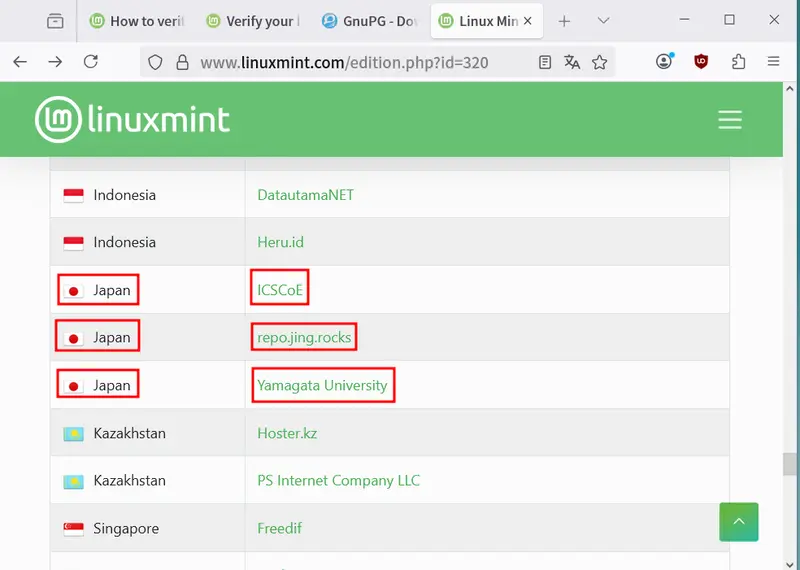Expand the list all tabs chevron
This screenshot has width=800, height=570.
604,21
